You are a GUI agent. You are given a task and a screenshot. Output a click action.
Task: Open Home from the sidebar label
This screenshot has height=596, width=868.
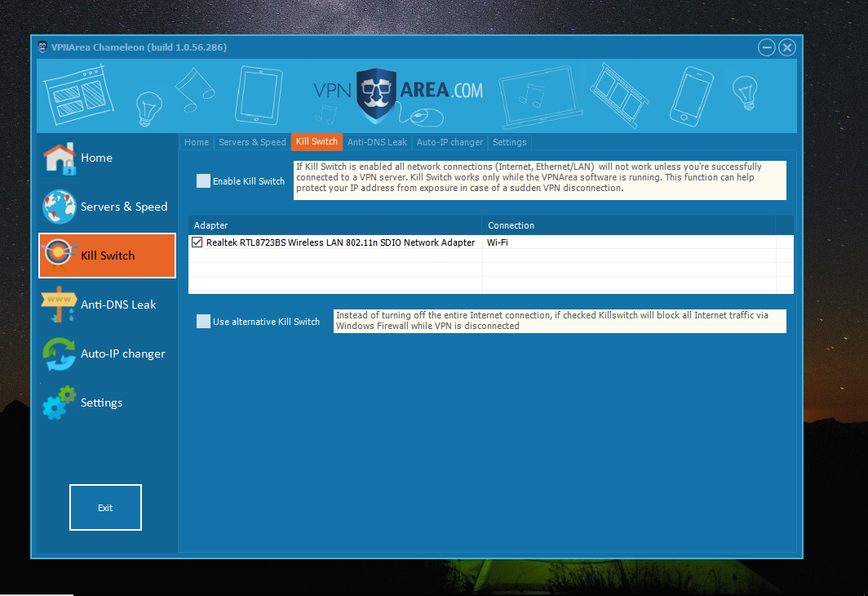click(x=96, y=158)
